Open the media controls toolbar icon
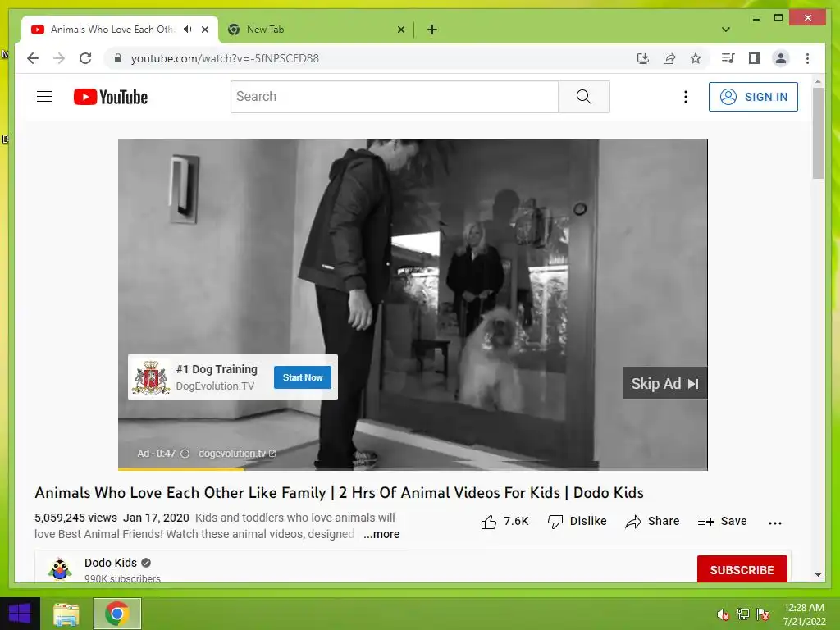The image size is (840, 630). coord(728,58)
